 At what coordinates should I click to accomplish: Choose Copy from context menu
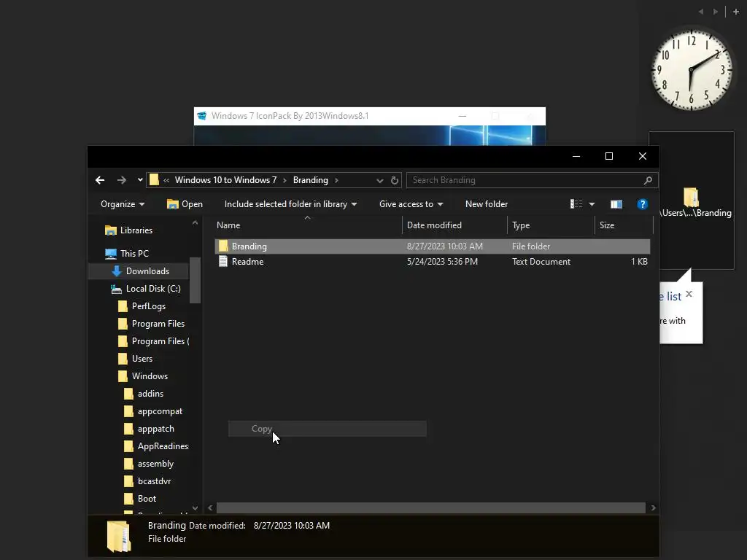click(x=328, y=429)
